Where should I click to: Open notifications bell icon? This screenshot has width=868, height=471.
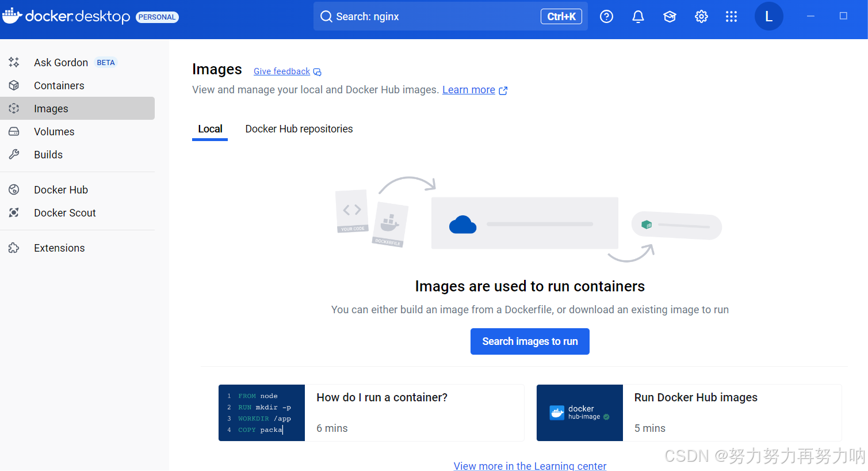coord(638,17)
